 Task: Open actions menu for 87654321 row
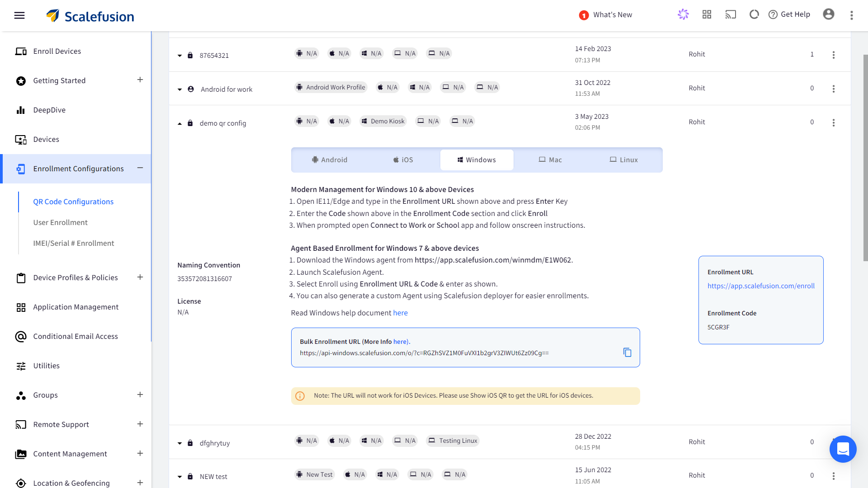(834, 55)
